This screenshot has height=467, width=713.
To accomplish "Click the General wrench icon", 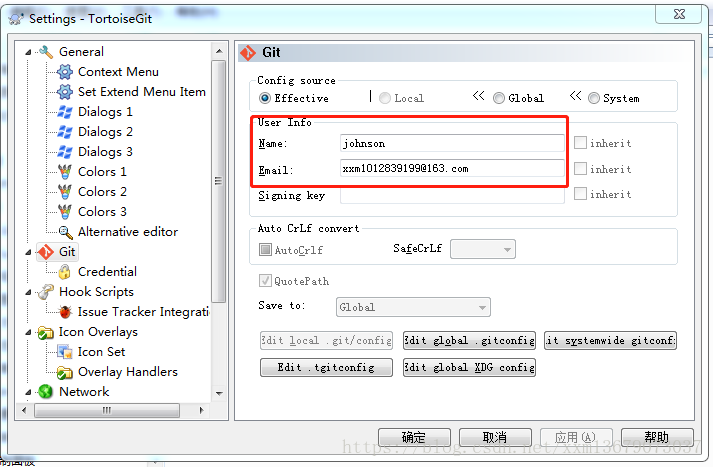I will coord(46,52).
